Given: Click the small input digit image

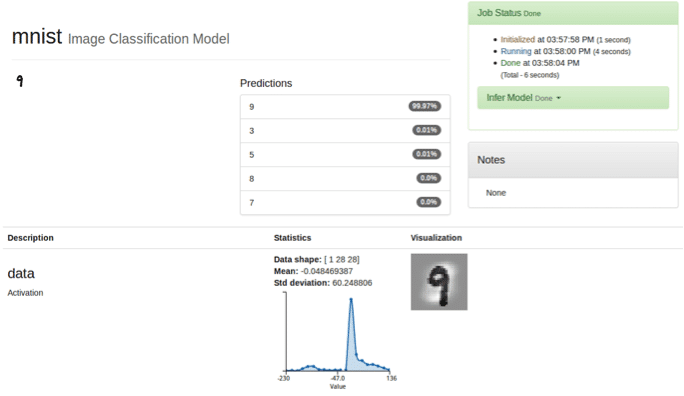Looking at the screenshot, I should 20,81.
